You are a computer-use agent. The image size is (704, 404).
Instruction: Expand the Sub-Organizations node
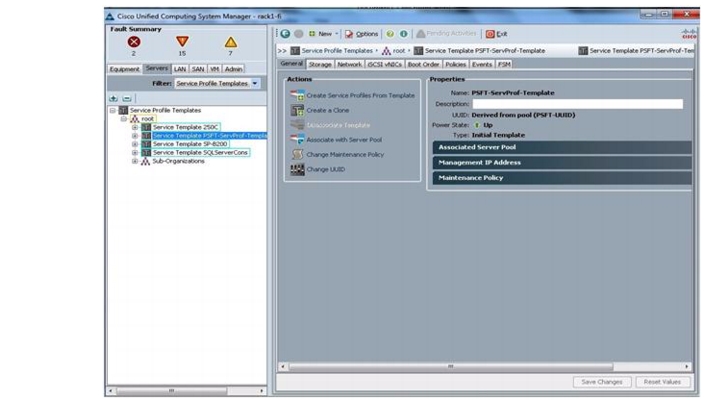click(135, 161)
